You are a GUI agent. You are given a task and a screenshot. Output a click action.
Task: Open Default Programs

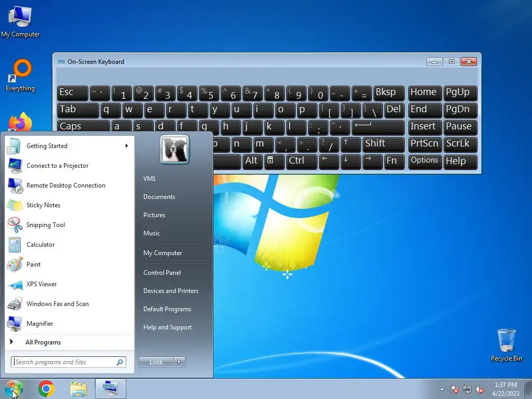(167, 309)
